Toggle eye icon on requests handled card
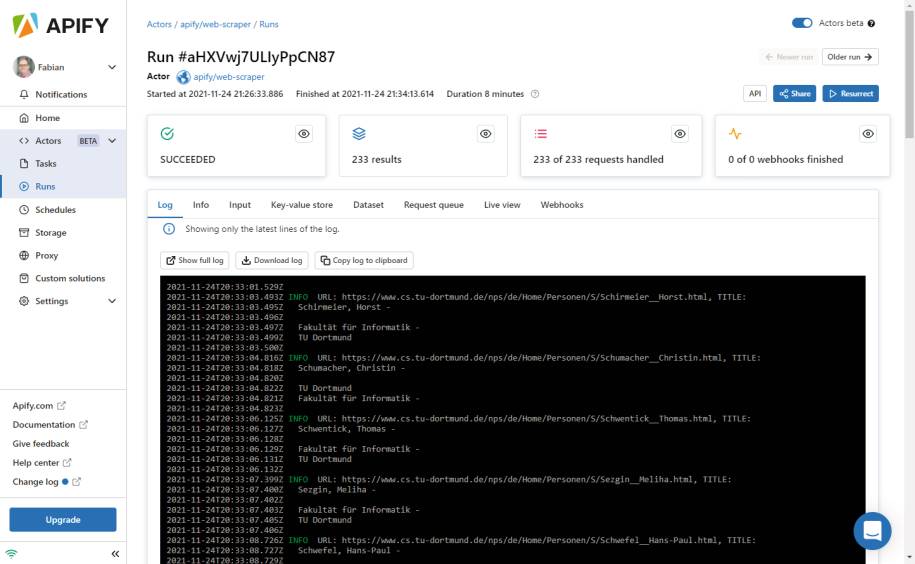 pos(680,134)
